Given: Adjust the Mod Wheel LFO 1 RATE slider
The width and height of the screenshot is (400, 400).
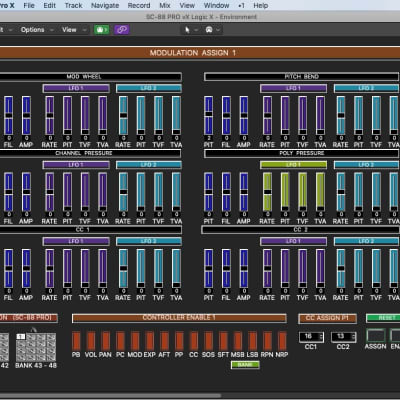Looking at the screenshot, I should (50, 115).
